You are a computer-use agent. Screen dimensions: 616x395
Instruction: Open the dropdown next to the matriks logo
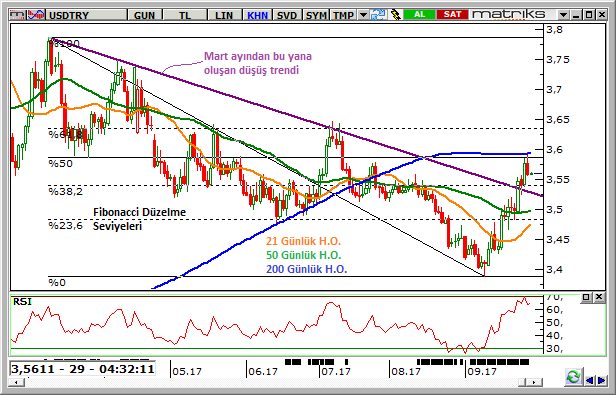click(563, 15)
